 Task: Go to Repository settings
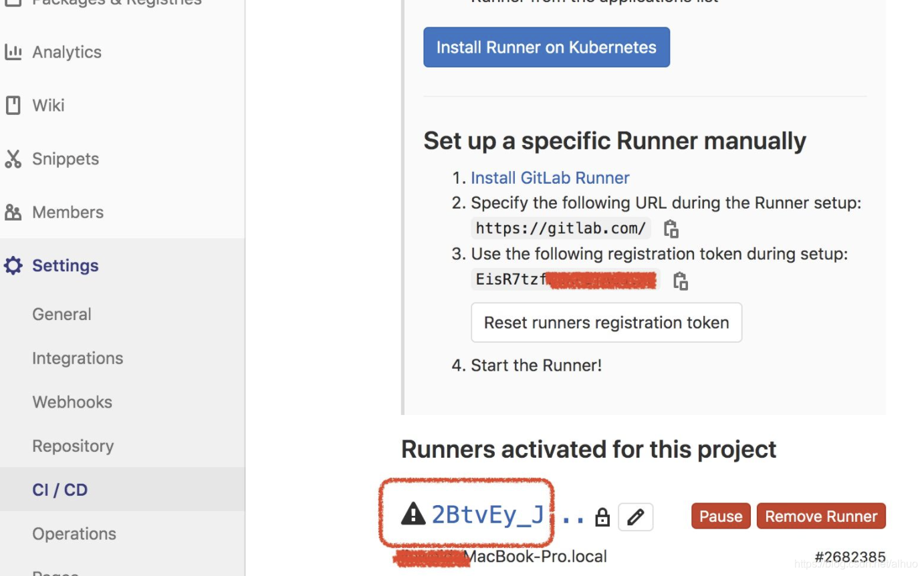pyautogui.click(x=73, y=446)
